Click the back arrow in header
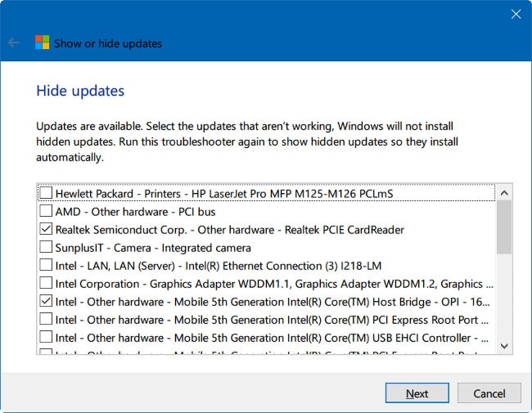The image size is (532, 413). point(14,43)
